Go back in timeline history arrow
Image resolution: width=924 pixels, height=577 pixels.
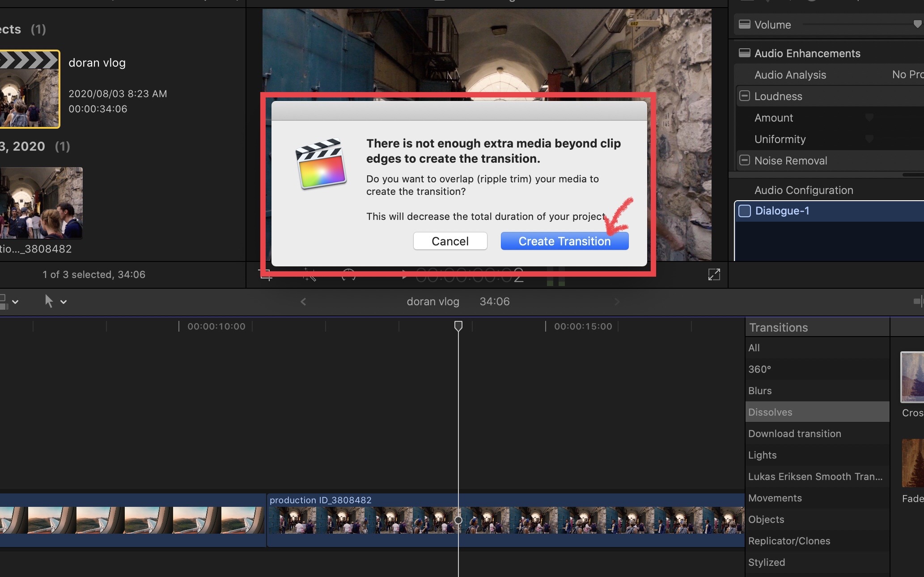(303, 302)
